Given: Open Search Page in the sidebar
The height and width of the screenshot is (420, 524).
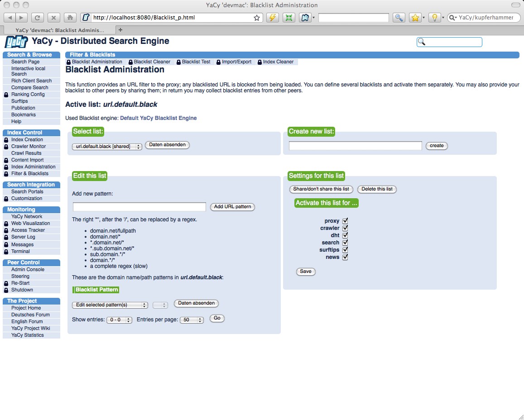Looking at the screenshot, I should [25, 62].
